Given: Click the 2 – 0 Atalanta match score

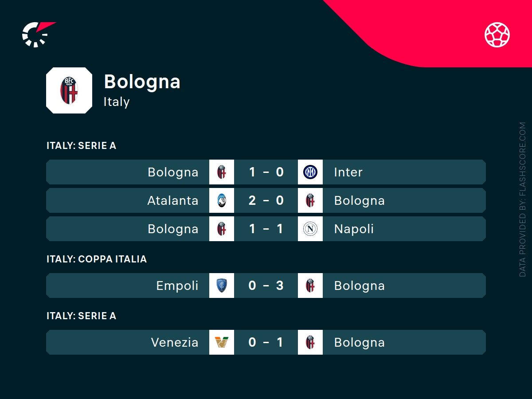Looking at the screenshot, I should pos(266,200).
